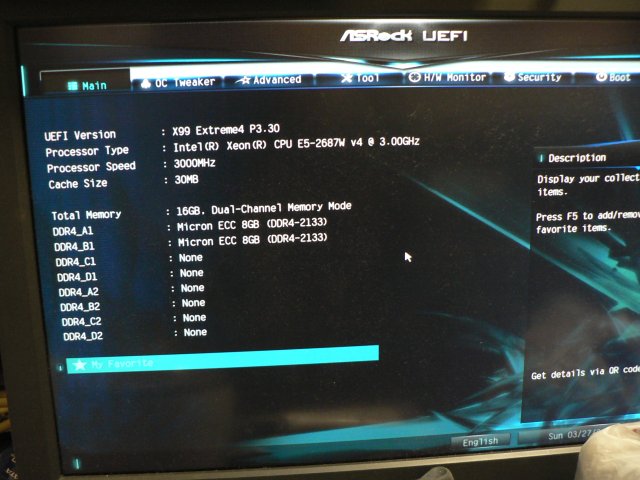Select the UEFI Version label
This screenshot has width=640, height=480.
coord(80,135)
